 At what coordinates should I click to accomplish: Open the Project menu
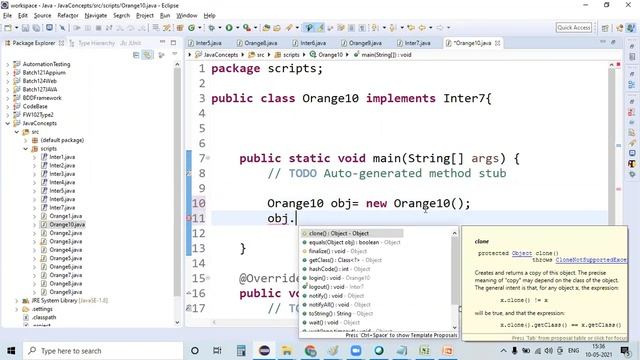coord(144,16)
